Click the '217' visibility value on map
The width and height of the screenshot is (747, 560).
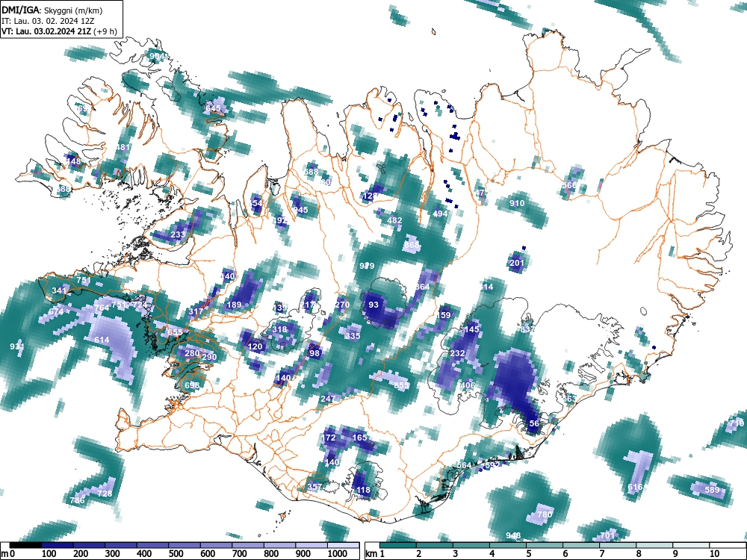pos(309,305)
